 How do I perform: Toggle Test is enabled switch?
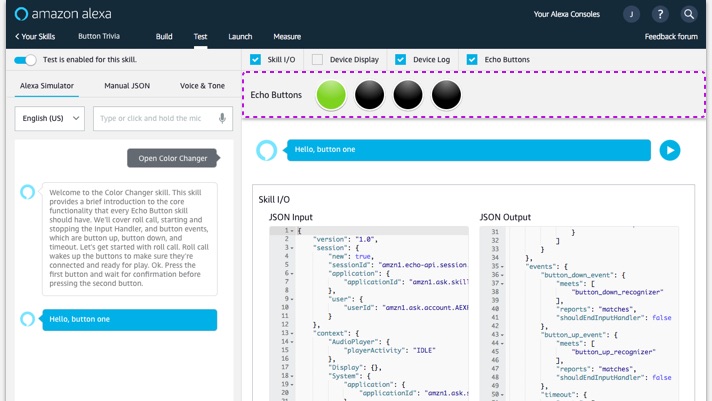(25, 60)
